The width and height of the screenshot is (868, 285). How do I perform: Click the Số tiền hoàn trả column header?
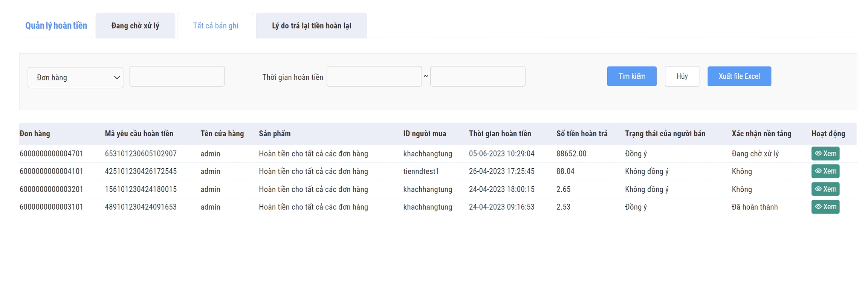click(x=582, y=134)
